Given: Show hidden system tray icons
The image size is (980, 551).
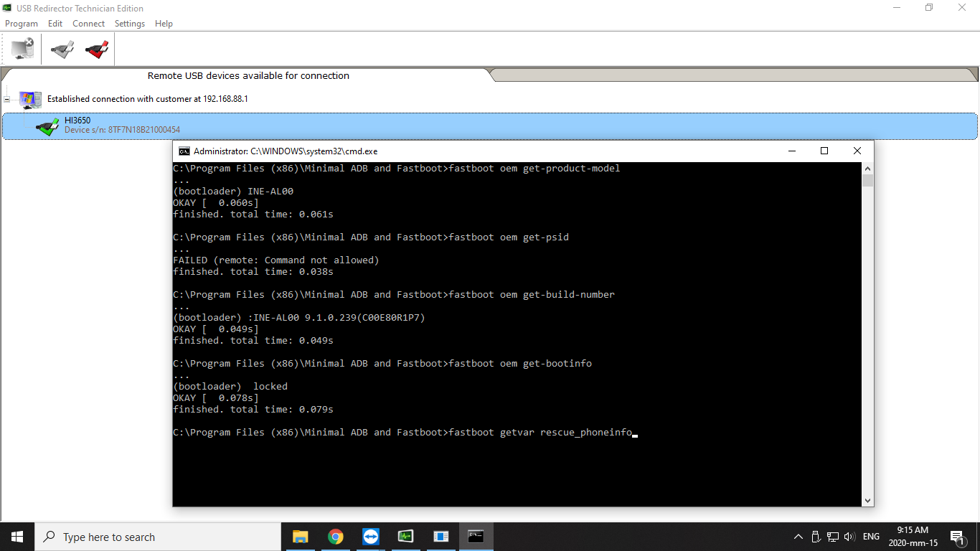Looking at the screenshot, I should [798, 537].
